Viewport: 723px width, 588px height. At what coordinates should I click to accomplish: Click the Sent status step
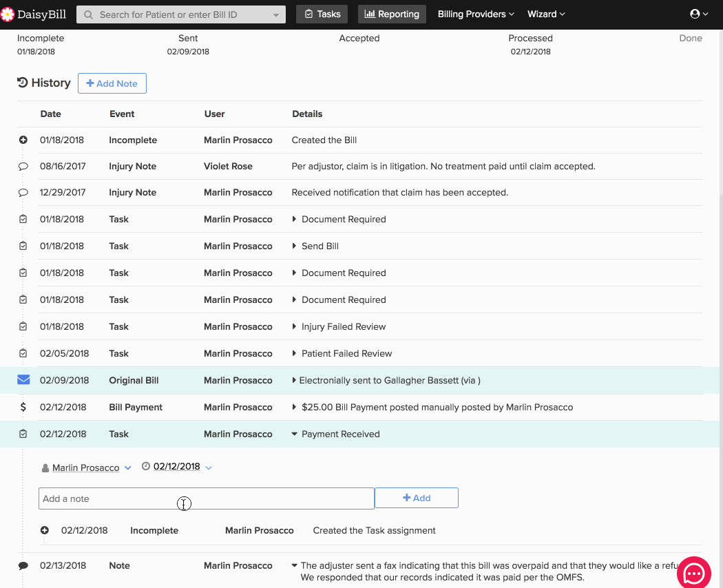click(188, 39)
